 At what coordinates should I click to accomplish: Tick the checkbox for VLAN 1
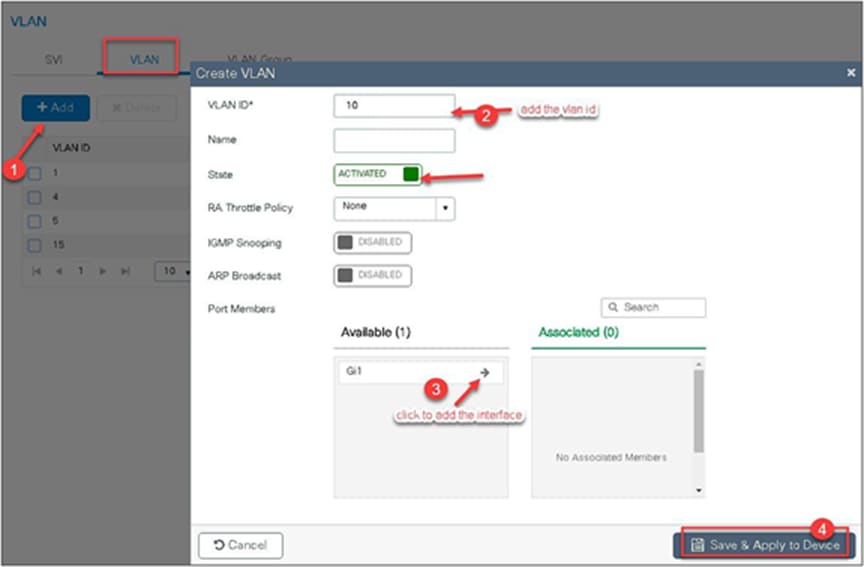coord(35,174)
